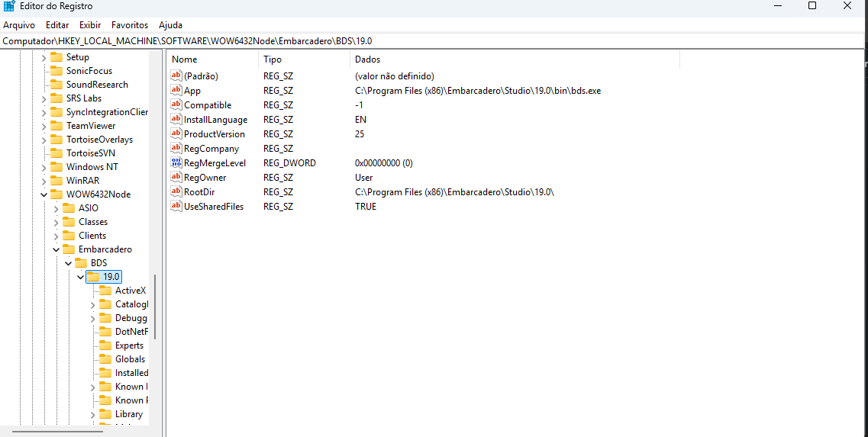Click the folder icon of the ActiveX key
The image size is (868, 437).
point(105,291)
